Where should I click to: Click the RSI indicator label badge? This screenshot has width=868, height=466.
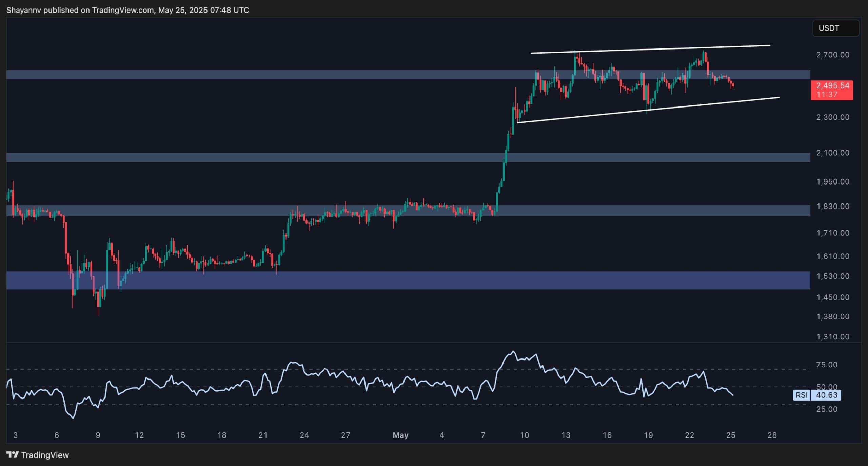802,395
